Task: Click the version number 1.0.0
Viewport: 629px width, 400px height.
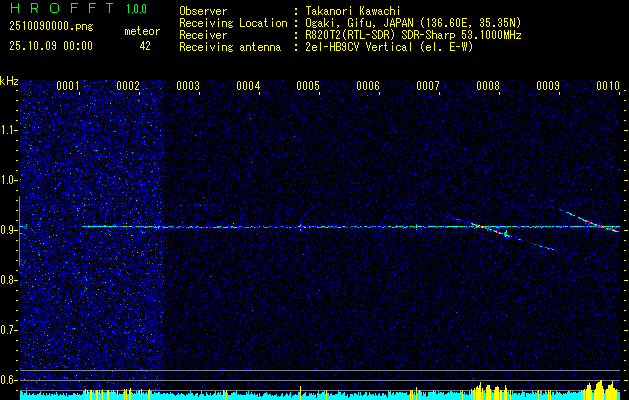Action: [x=136, y=9]
